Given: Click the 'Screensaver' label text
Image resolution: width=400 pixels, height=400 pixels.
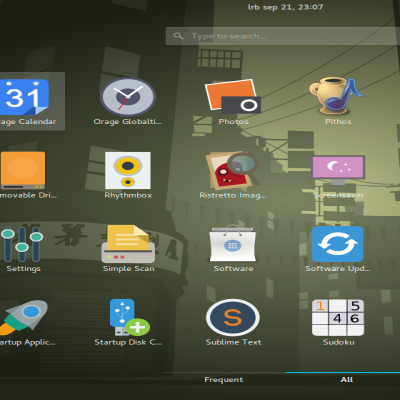Looking at the screenshot, I should pos(338,195).
